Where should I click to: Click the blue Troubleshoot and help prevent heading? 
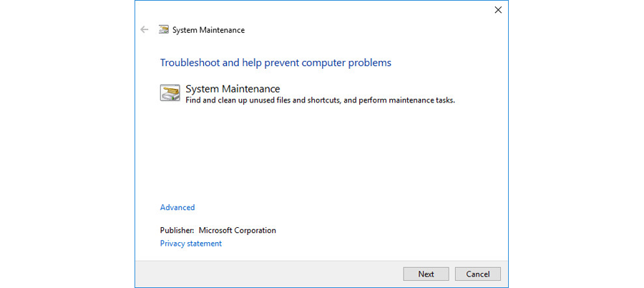(x=275, y=62)
